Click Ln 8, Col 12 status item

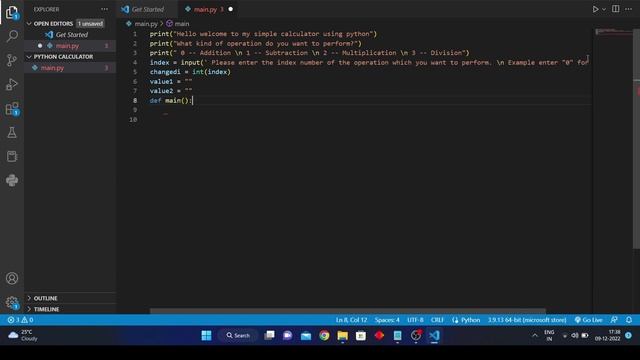(351, 320)
